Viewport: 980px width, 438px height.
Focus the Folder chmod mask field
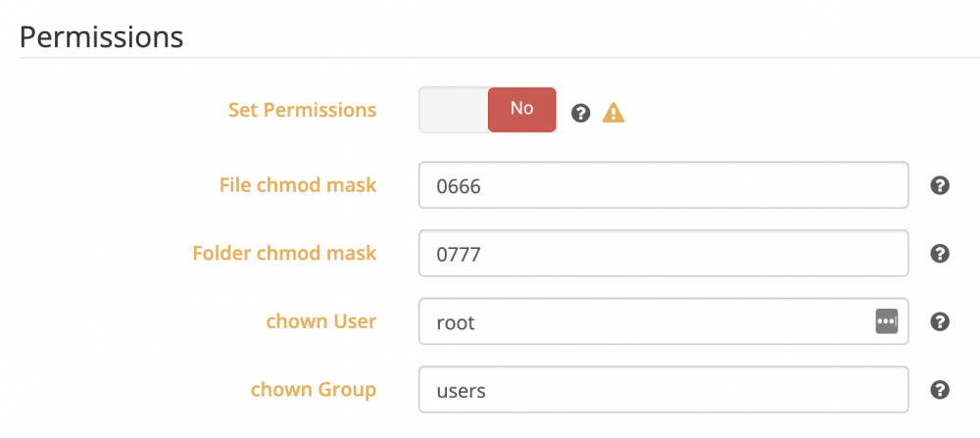coord(663,253)
